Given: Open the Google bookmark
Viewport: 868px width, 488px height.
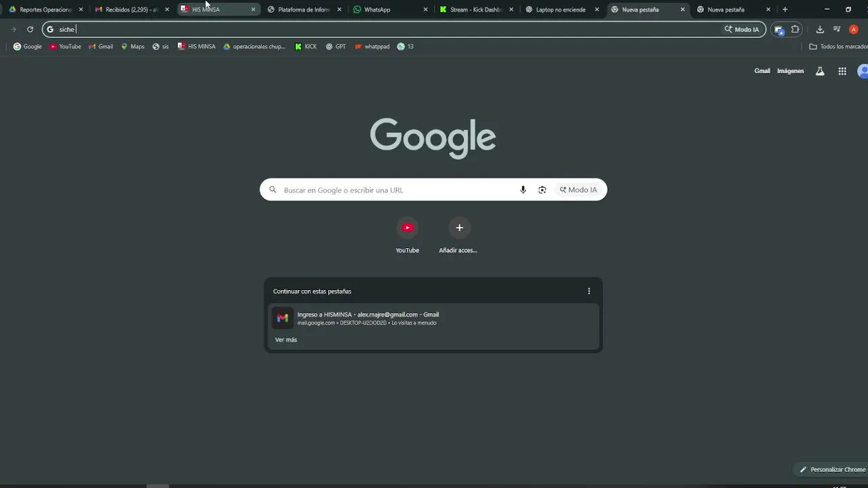Looking at the screenshot, I should pos(28,47).
